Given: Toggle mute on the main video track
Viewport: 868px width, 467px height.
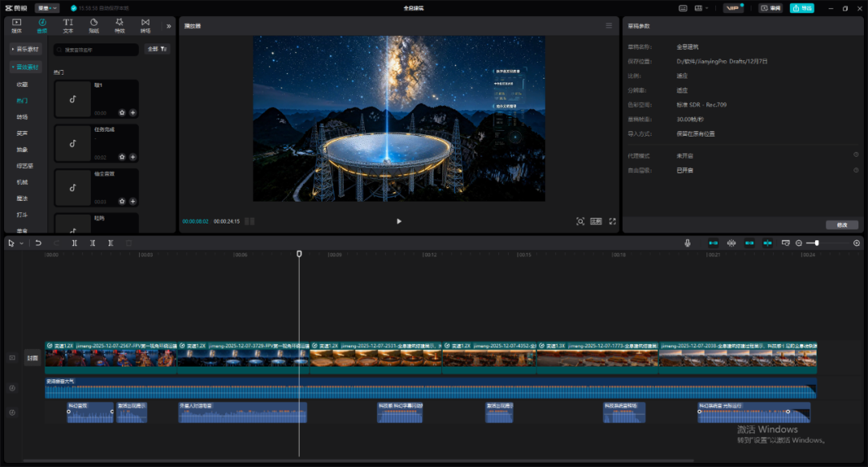Looking at the screenshot, I should [x=12, y=358].
